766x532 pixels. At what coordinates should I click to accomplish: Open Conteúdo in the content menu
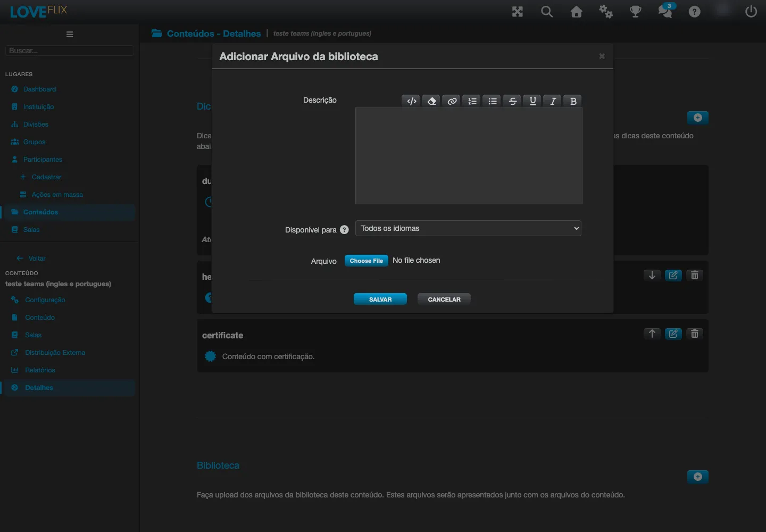pos(40,318)
